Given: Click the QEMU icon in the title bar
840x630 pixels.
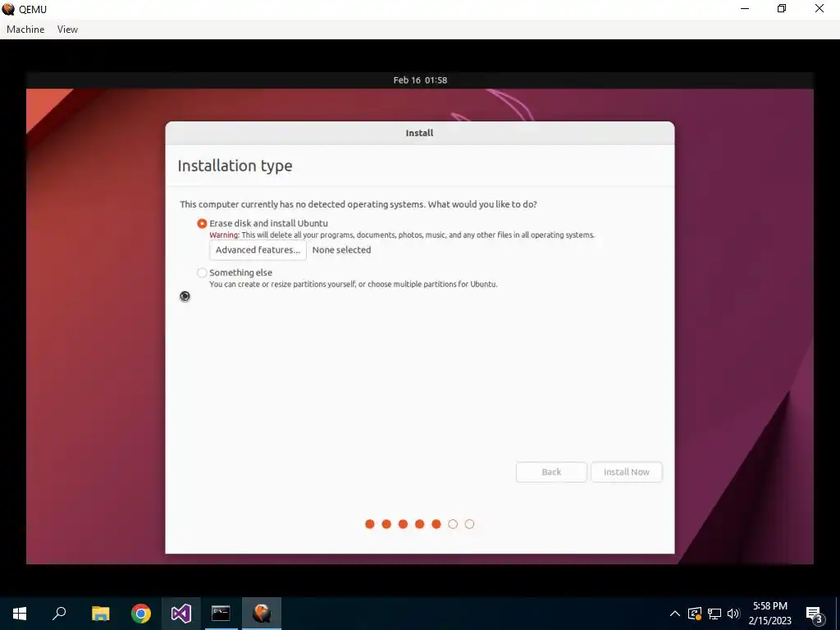Looking at the screenshot, I should 8,9.
